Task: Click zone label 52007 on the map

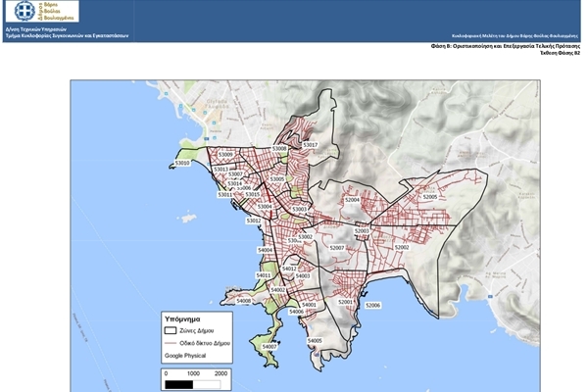Action: 337,248
